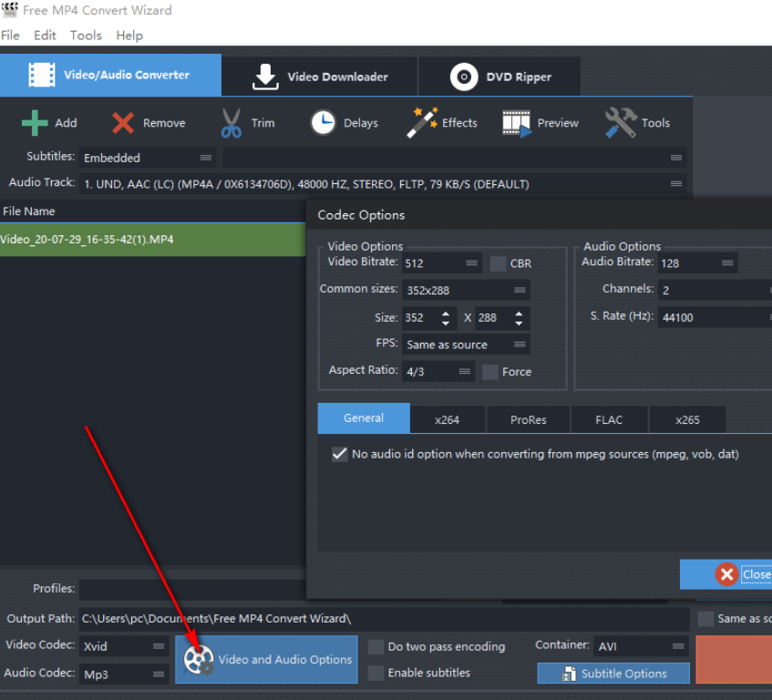This screenshot has width=772, height=700.
Task: Open the Video Bitrate 512 dropdown
Action: [441, 262]
